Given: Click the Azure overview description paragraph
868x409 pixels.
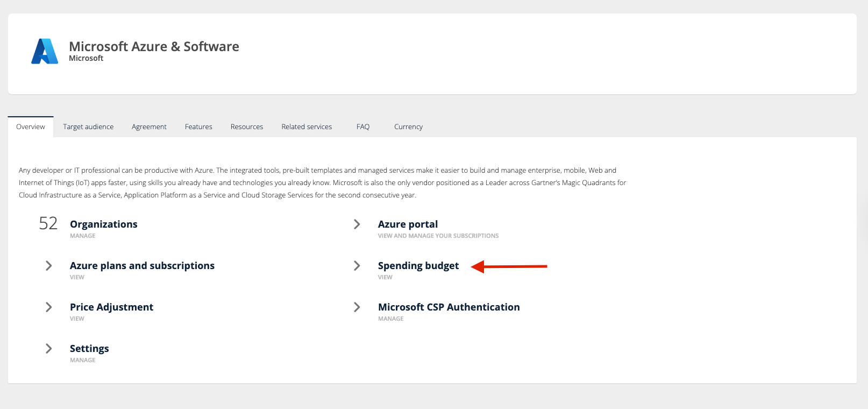Looking at the screenshot, I should [x=323, y=183].
